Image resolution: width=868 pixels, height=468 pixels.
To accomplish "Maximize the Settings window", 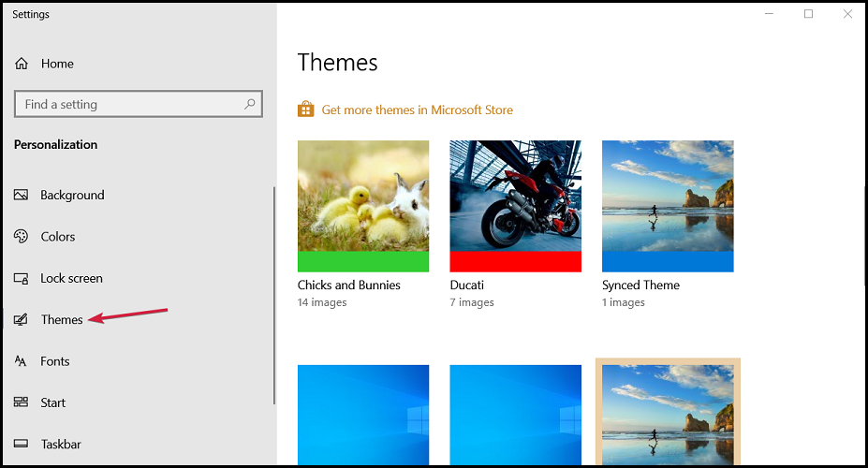I will (808, 14).
